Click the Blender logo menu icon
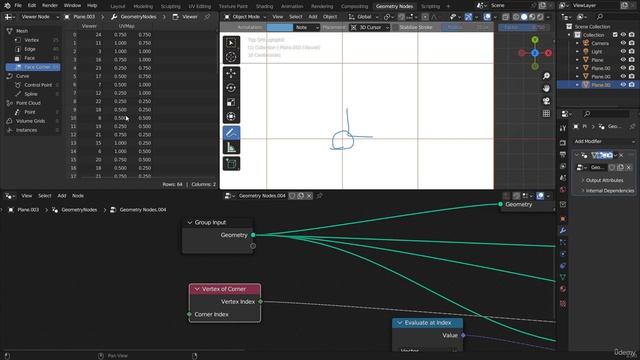 pyautogui.click(x=7, y=6)
